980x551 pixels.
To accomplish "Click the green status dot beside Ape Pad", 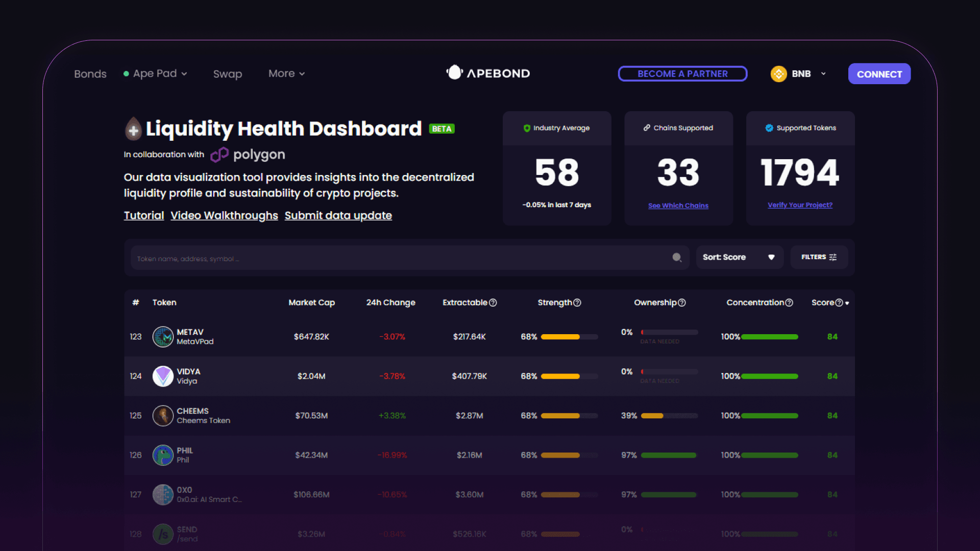I will (x=126, y=74).
